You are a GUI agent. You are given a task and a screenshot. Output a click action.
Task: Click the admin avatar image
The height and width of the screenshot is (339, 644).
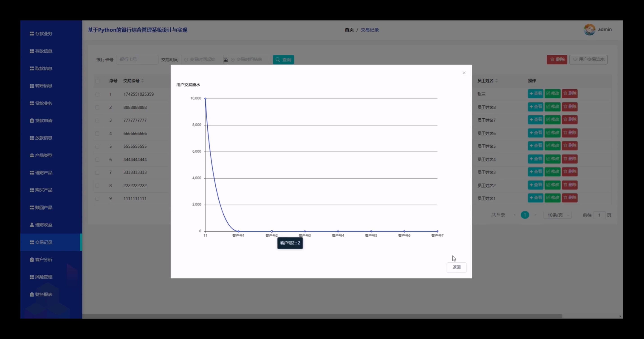pyautogui.click(x=589, y=30)
